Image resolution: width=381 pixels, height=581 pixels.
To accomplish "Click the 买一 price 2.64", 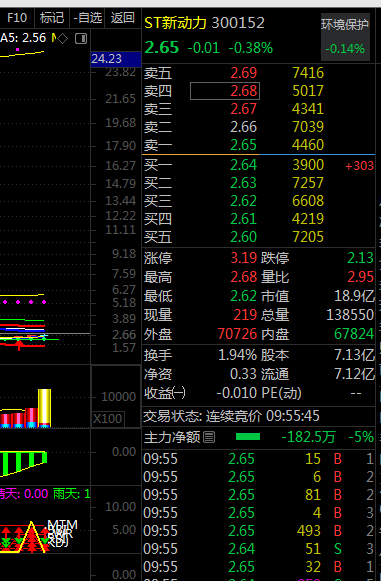I will tap(243, 165).
